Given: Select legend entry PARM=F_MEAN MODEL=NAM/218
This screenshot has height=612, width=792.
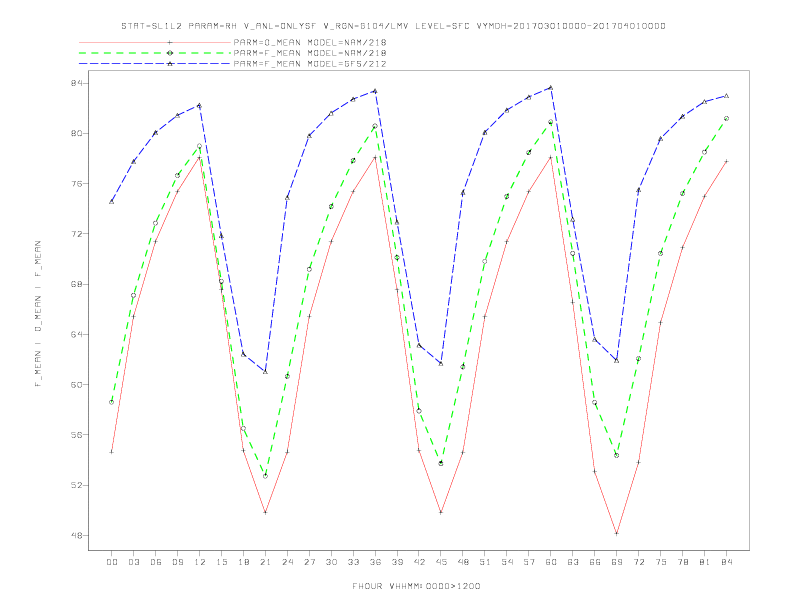Looking at the screenshot, I should (x=310, y=53).
